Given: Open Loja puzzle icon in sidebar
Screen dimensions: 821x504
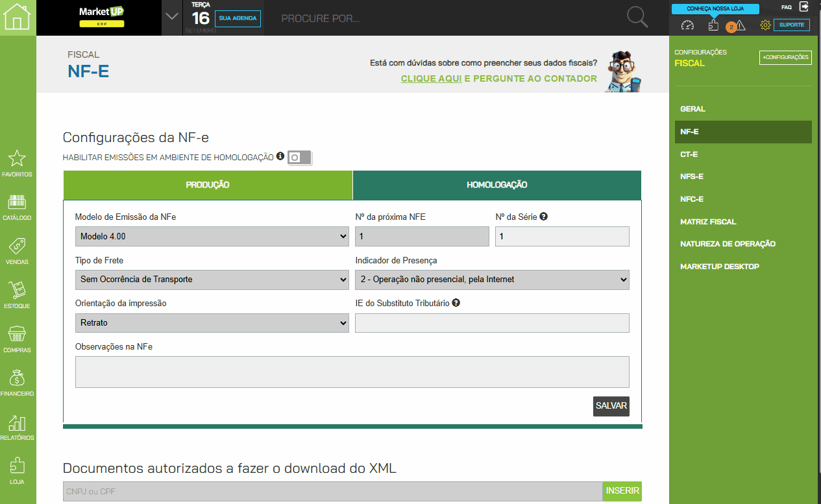Looking at the screenshot, I should (17, 466).
